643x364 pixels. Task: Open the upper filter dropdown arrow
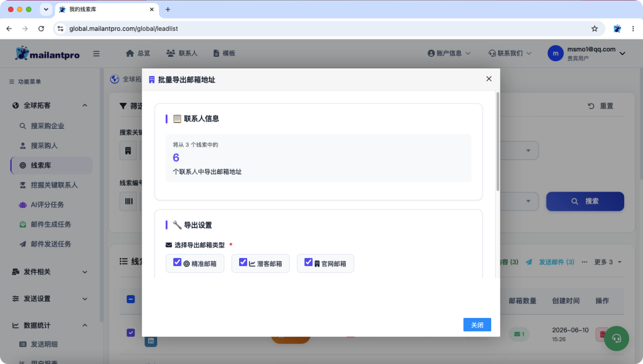528,151
